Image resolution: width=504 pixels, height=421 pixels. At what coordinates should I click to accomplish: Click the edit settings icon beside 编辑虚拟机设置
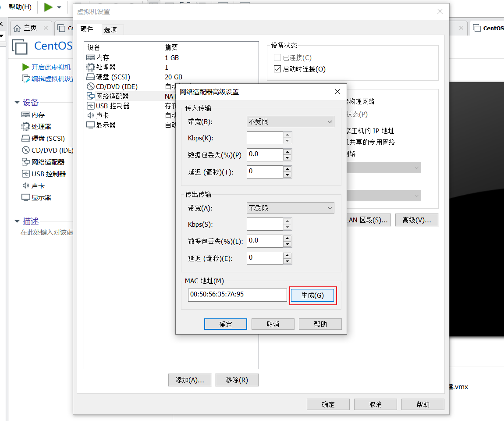(x=26, y=79)
